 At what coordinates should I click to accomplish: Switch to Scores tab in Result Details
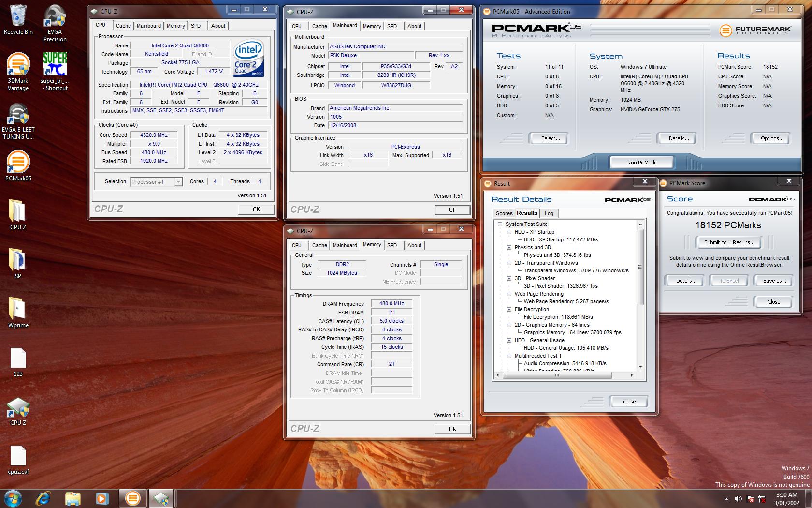504,213
